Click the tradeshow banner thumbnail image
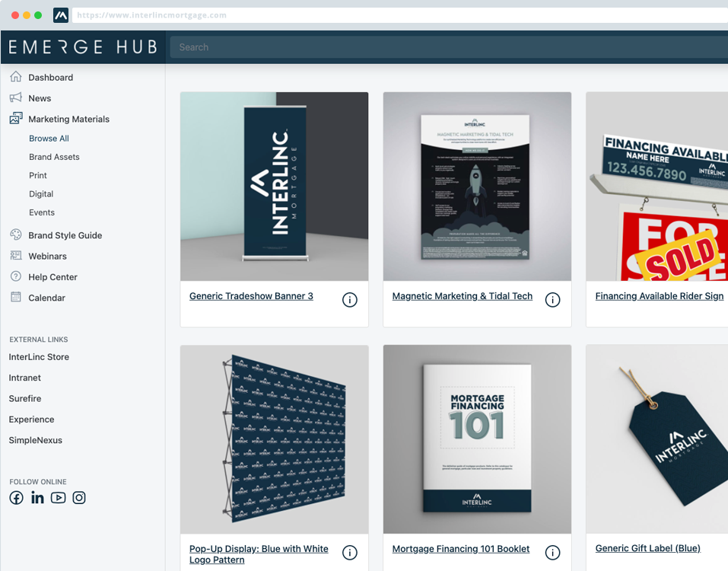Image resolution: width=728 pixels, height=571 pixels. 275,187
